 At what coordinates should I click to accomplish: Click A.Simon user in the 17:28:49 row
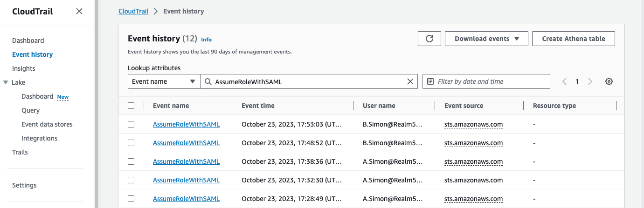pyautogui.click(x=393, y=199)
